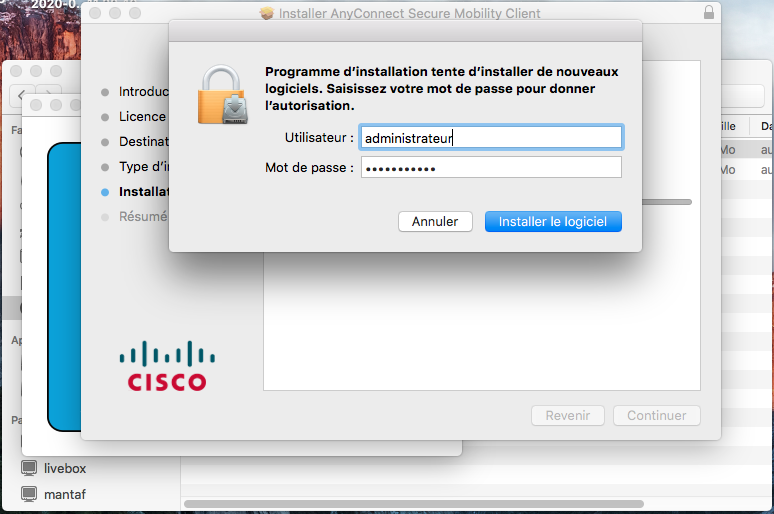Click the installer package icon in title bar

pos(267,13)
